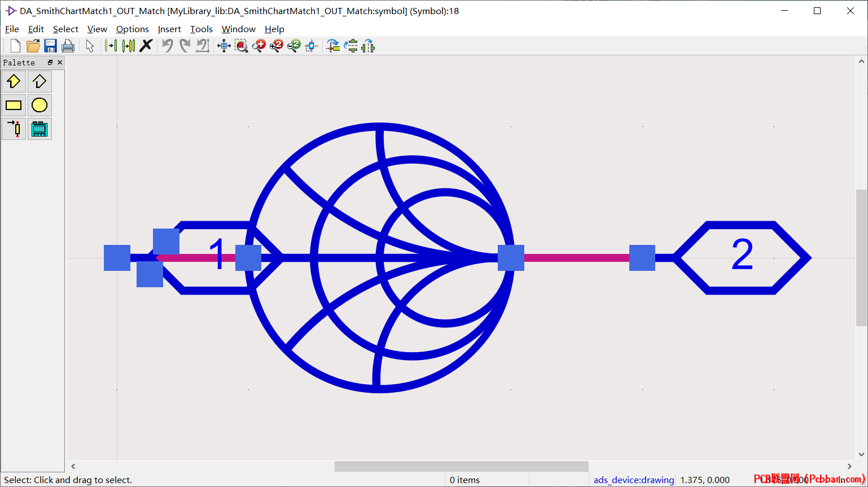The width and height of the screenshot is (868, 487).
Task: Open the Insert menu
Action: coord(169,29)
